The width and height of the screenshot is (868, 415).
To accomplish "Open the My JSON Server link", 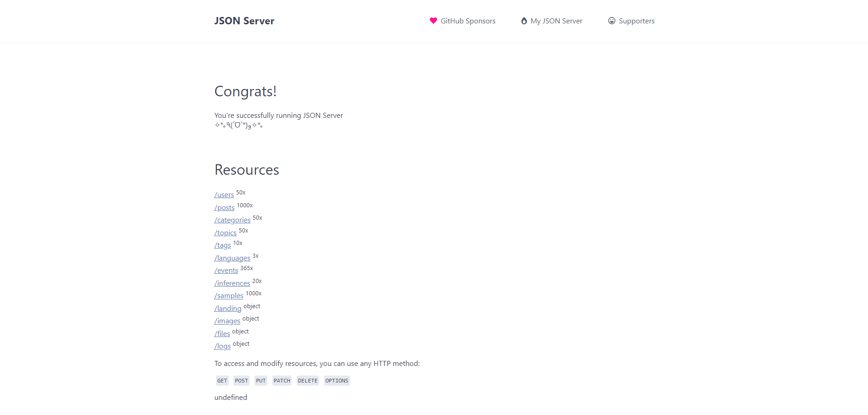I will [x=552, y=21].
